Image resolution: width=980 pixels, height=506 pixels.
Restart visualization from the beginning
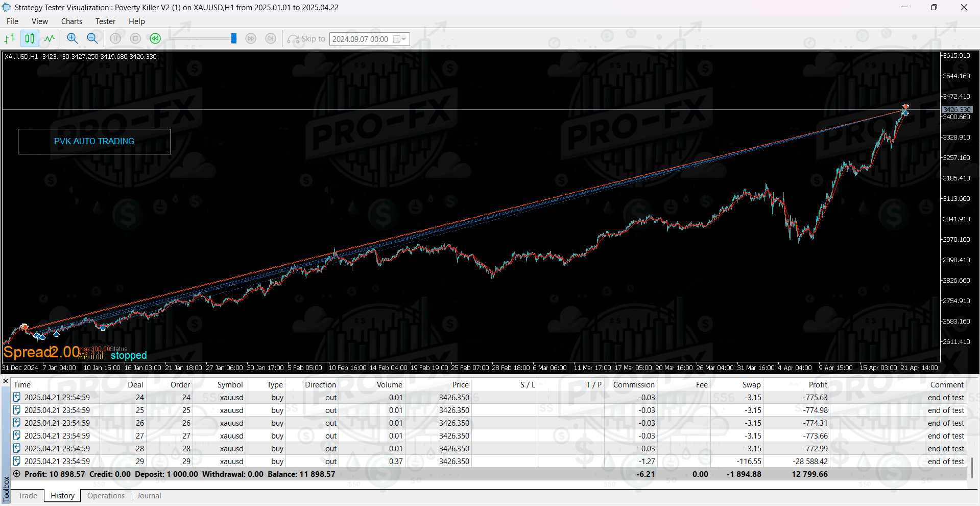155,38
